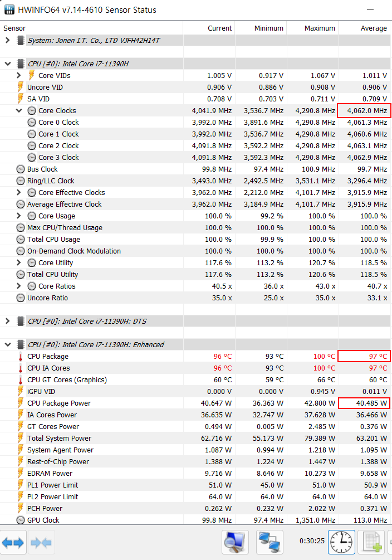This screenshot has height=560, width=392.
Task: Open the remote network computers icon
Action: point(269,542)
